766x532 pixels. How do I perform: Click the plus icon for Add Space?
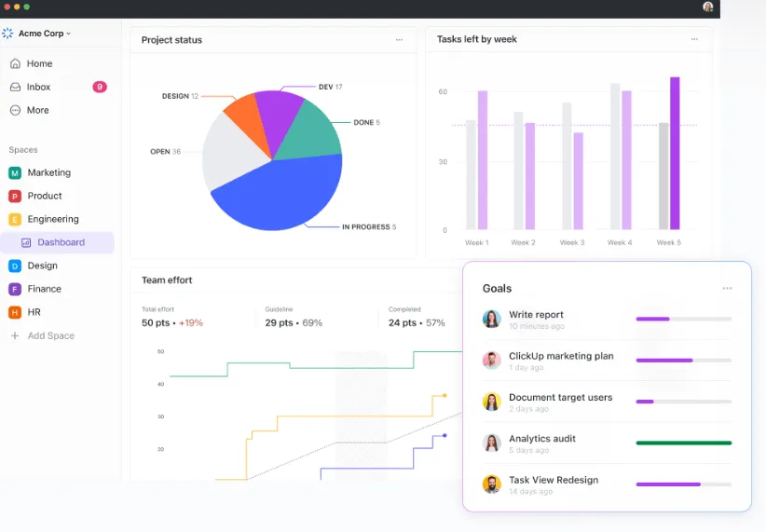pos(15,335)
